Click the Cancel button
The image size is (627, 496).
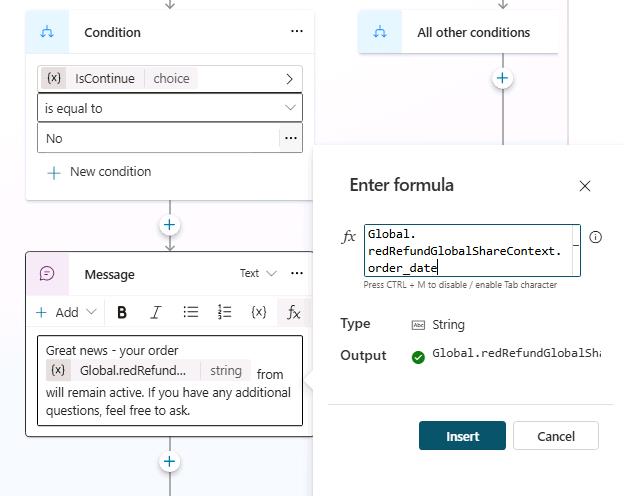(x=556, y=436)
